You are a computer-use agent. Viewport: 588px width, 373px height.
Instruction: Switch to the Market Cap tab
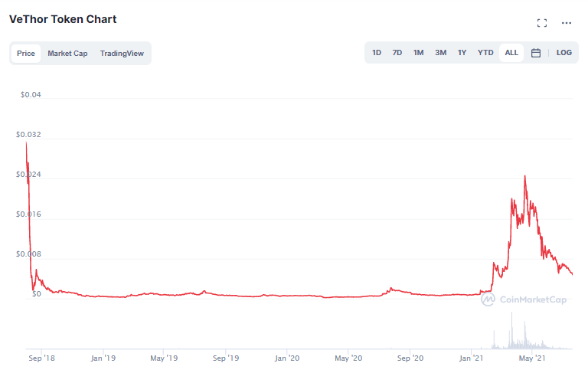tap(67, 54)
